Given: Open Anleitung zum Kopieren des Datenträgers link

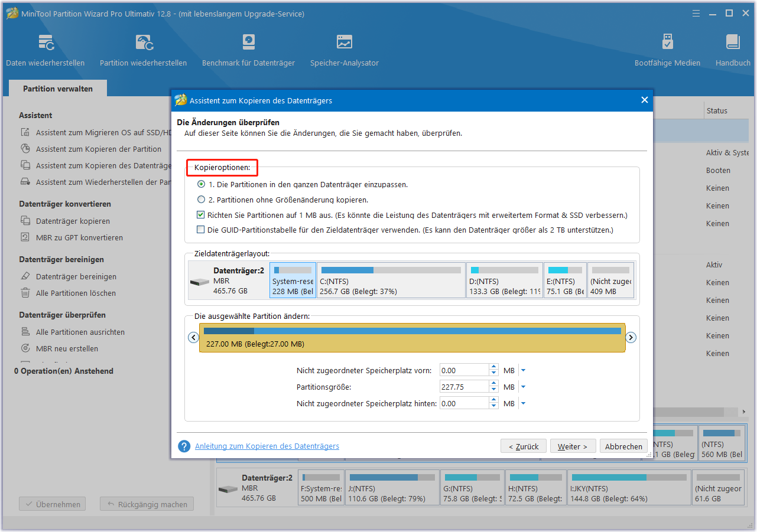Looking at the screenshot, I should (267, 446).
